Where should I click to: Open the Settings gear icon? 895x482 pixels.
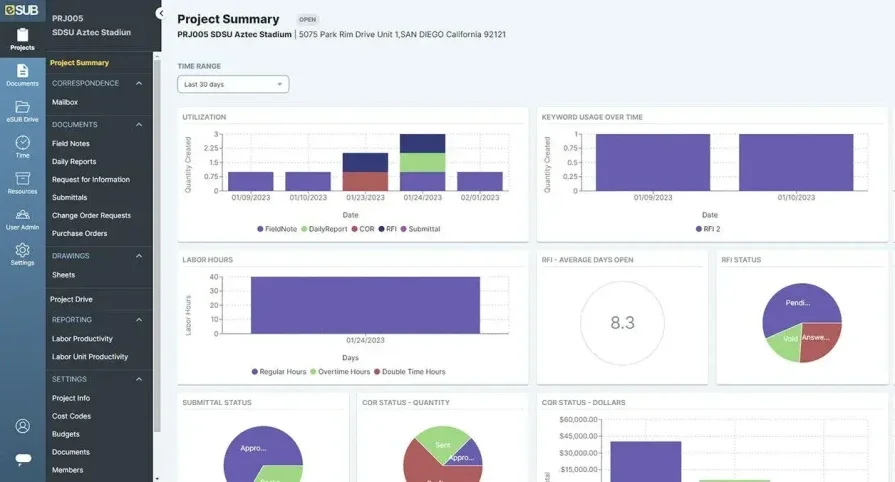click(22, 250)
